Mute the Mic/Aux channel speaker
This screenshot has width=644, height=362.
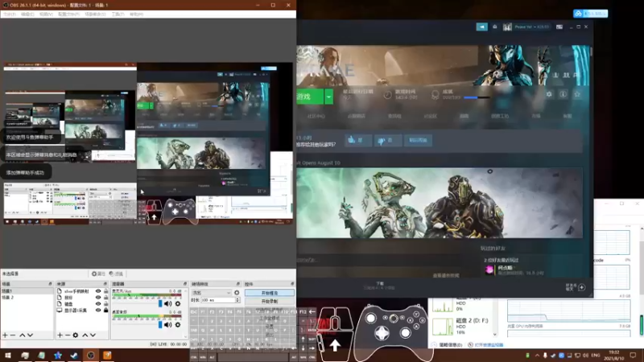168,304
